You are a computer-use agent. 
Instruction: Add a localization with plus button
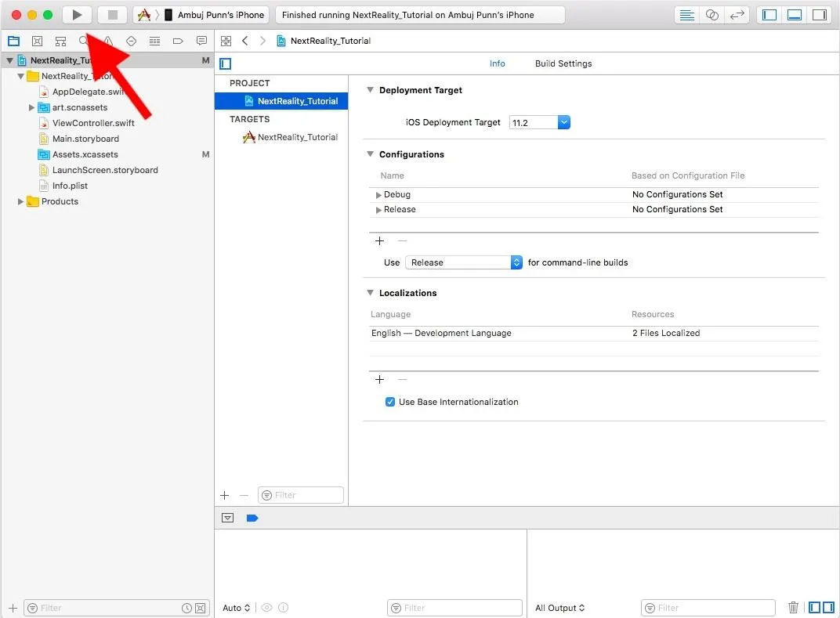click(379, 380)
